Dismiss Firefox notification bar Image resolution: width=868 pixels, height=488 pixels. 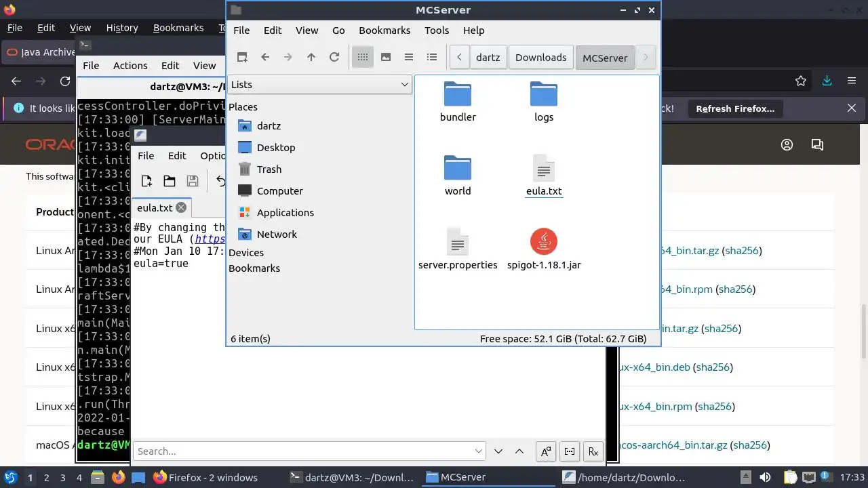(852, 108)
